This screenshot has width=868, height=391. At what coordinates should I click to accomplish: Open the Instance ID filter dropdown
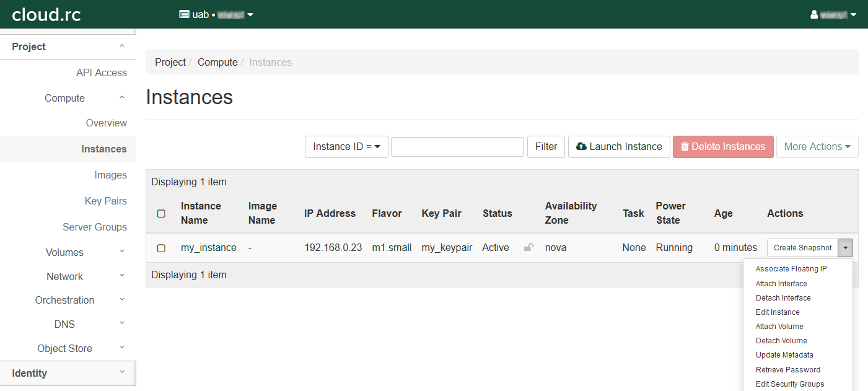(346, 147)
